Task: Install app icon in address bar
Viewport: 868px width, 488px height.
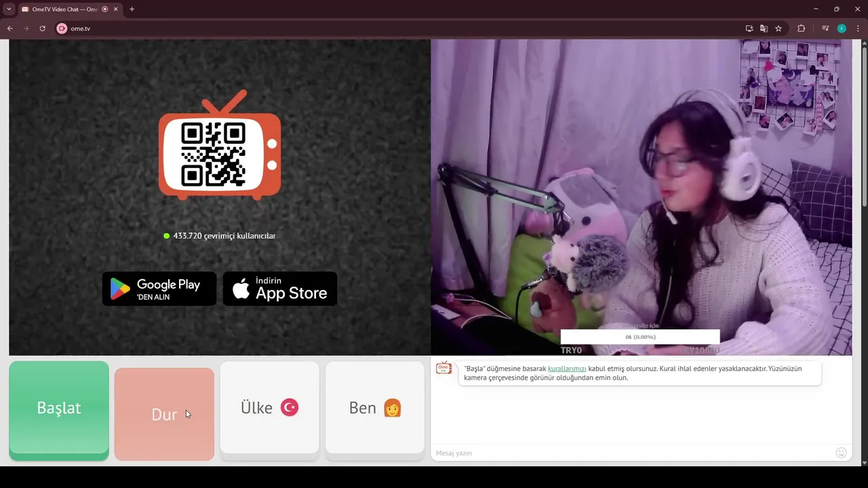Action: tap(749, 28)
